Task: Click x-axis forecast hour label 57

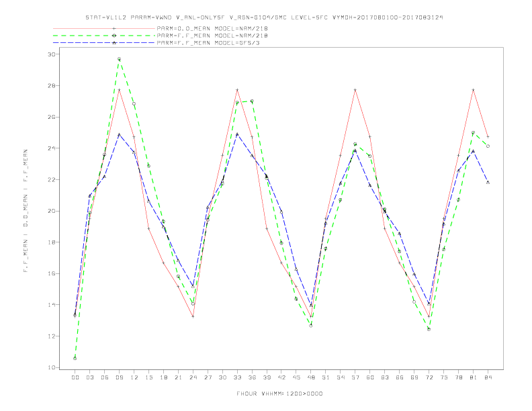Action: [x=355, y=377]
